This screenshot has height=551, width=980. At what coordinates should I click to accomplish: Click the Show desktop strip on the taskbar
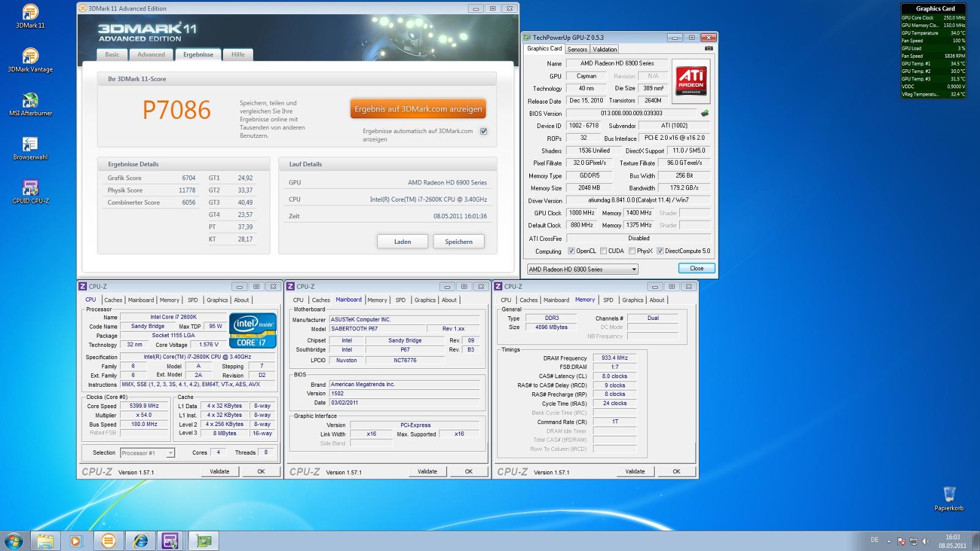pyautogui.click(x=976, y=541)
